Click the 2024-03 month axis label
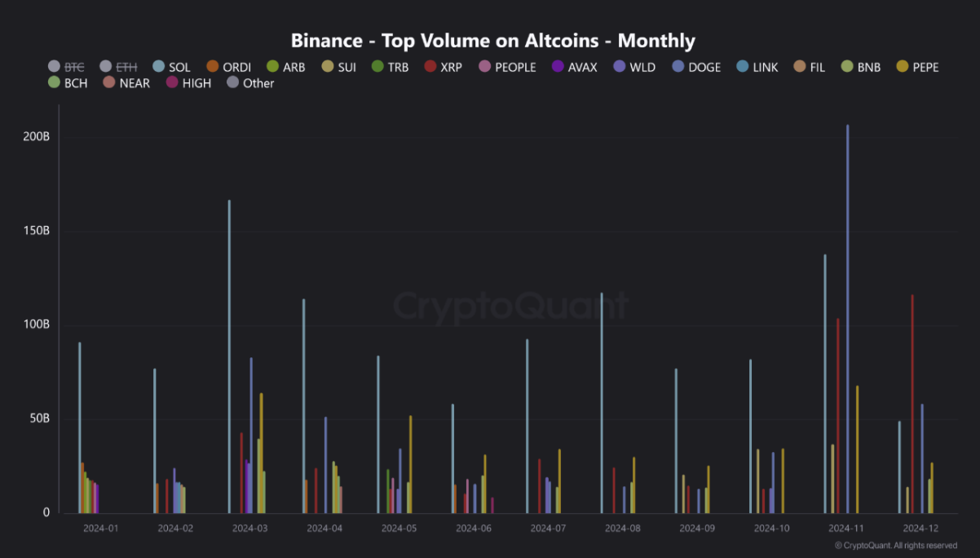The height and width of the screenshot is (558, 980). (x=249, y=529)
